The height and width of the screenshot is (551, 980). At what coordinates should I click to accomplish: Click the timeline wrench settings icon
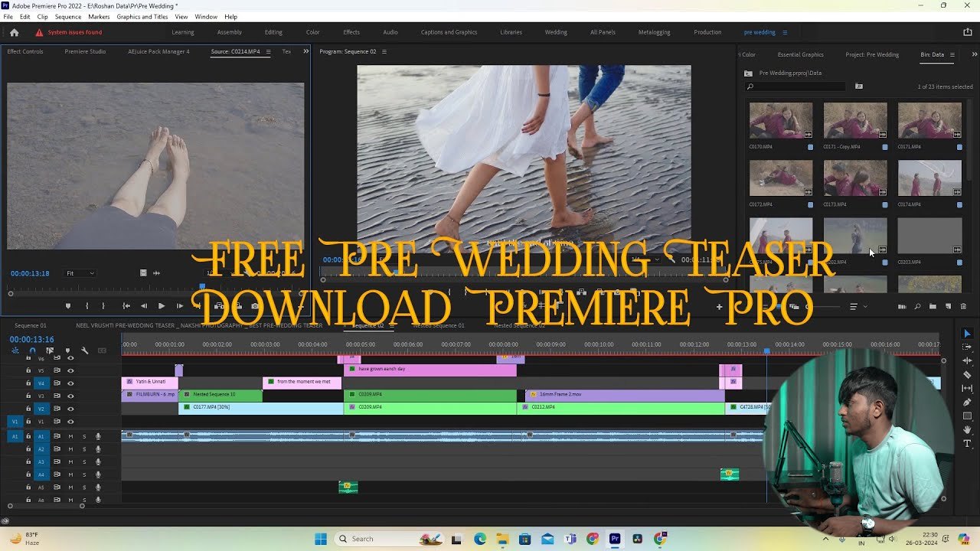[84, 350]
